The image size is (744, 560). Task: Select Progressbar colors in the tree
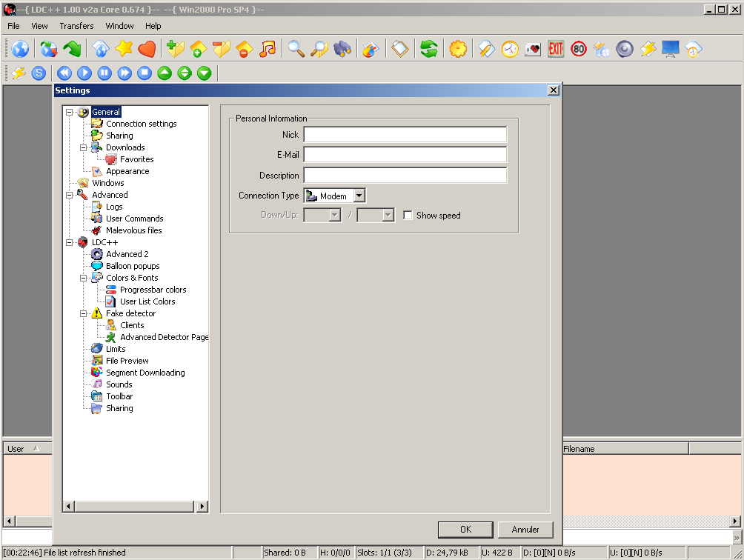pos(153,290)
